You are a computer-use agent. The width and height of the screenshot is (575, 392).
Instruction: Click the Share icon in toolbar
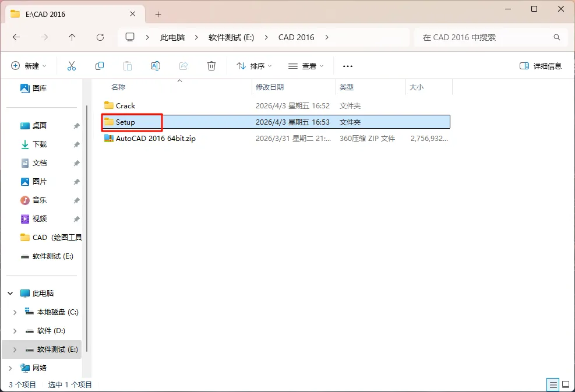(x=184, y=66)
